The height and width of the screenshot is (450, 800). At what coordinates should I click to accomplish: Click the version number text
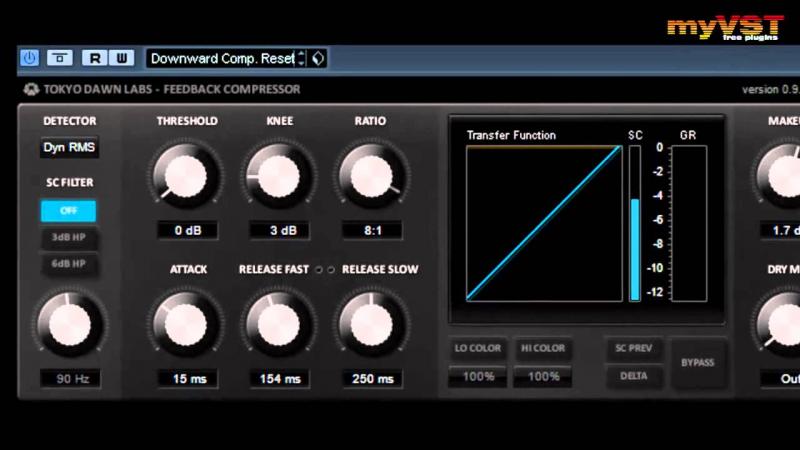click(x=770, y=90)
